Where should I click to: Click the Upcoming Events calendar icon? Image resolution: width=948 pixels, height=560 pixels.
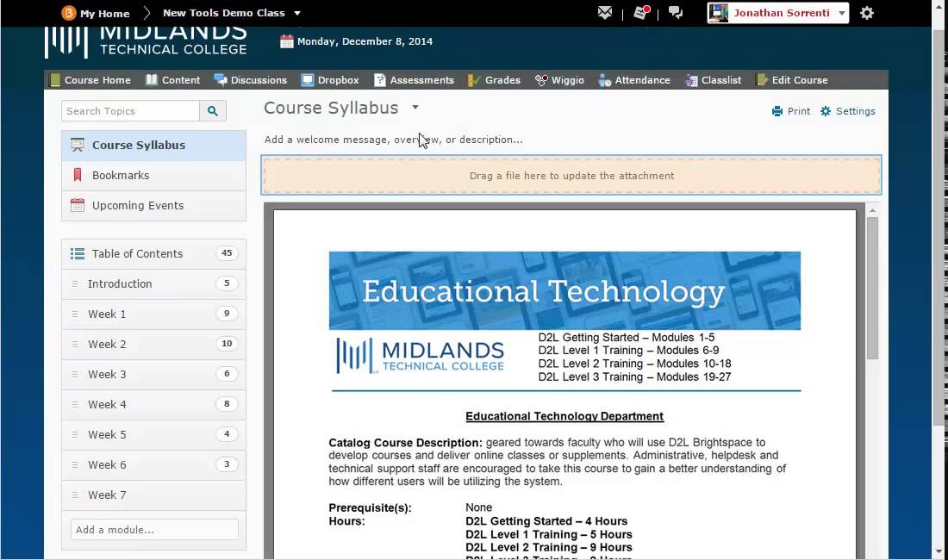click(78, 205)
